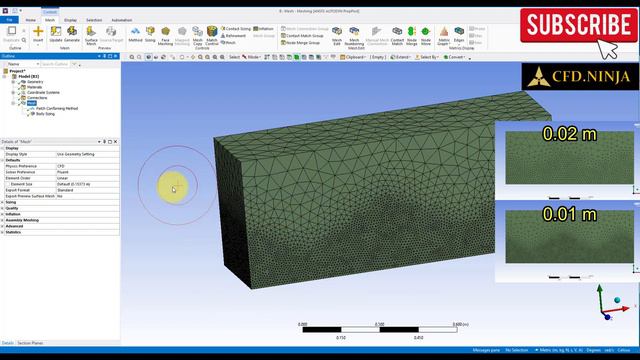Image resolution: width=640 pixels, height=360 pixels.
Task: Expand the Assembly Meshing details group
Action: [2, 220]
